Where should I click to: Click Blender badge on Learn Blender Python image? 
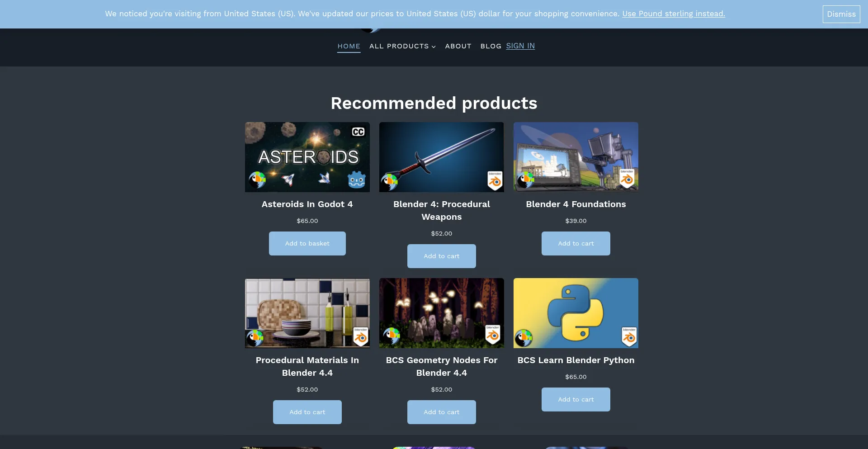[629, 336]
